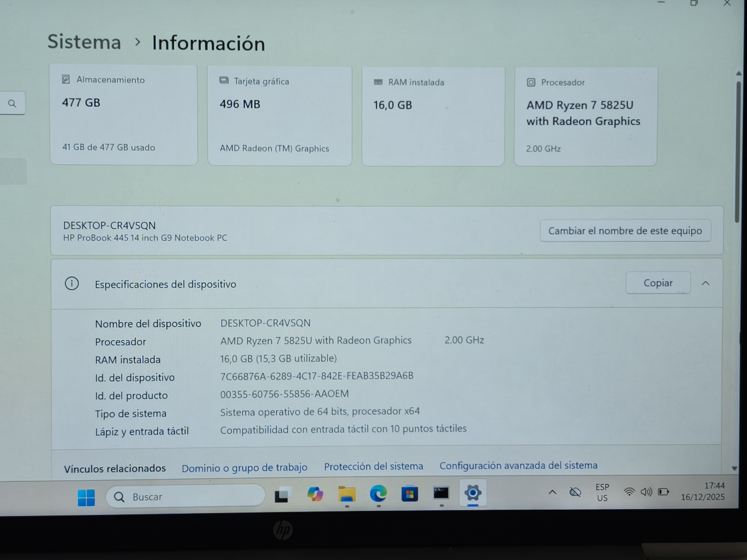Open Task View from taskbar
This screenshot has height=560, width=747.
[x=283, y=495]
